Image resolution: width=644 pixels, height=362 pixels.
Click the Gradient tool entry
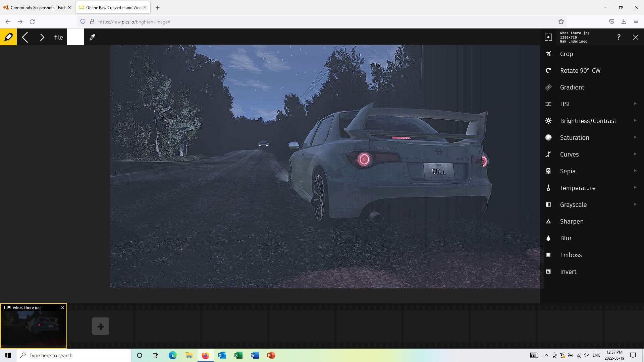pyautogui.click(x=572, y=87)
